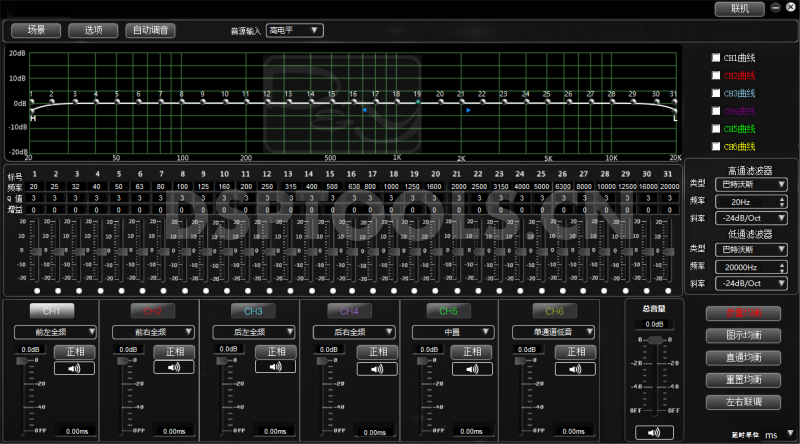Mute CH1 using its speaker icon
This screenshot has width=800, height=444.
[74, 368]
